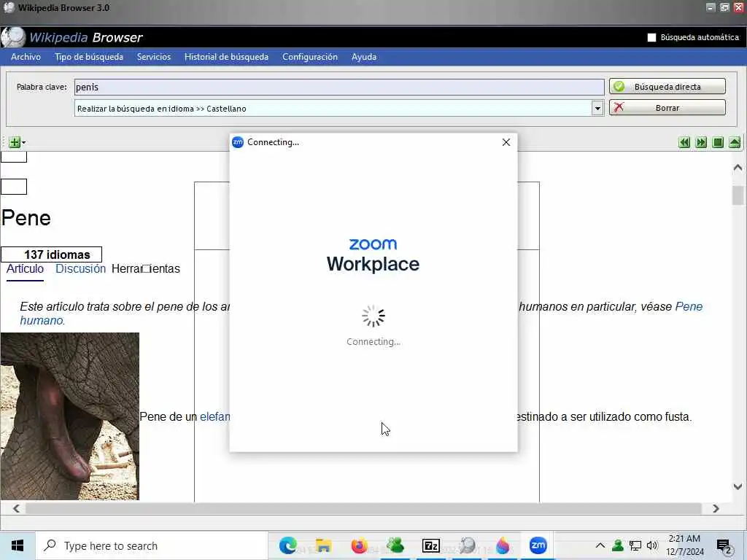Click the 137 idiomas button
The height and width of the screenshot is (560, 747).
tap(52, 254)
